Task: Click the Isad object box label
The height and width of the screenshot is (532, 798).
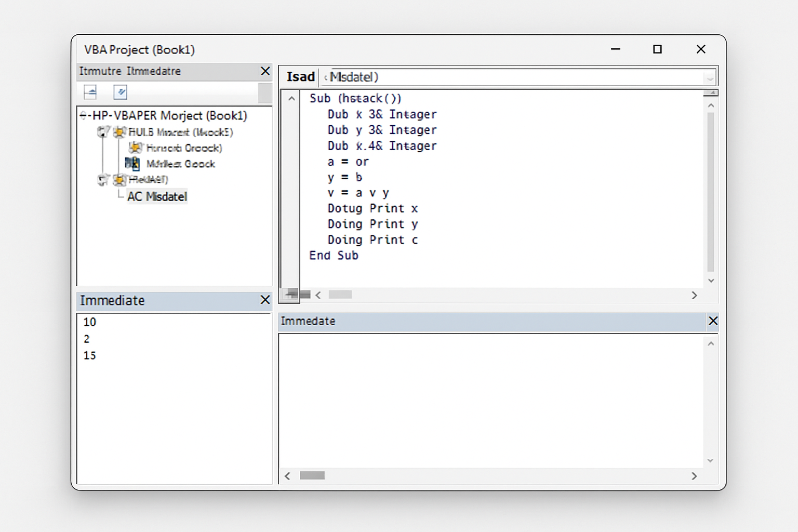Action: pyautogui.click(x=301, y=77)
